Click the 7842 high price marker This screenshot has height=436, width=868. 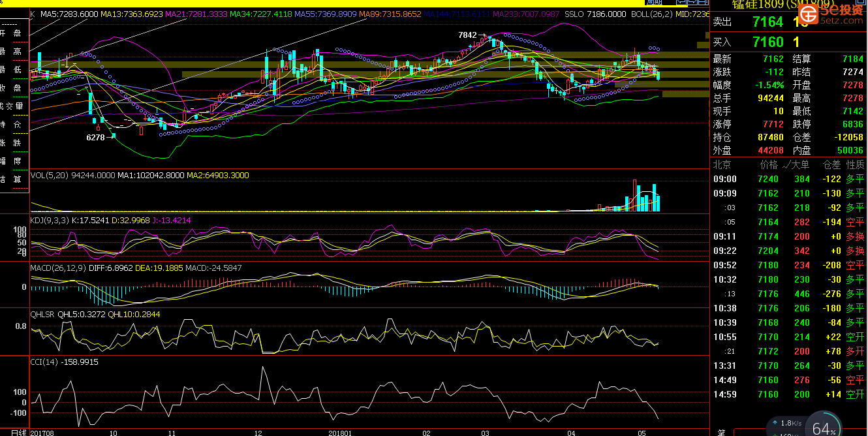pyautogui.click(x=467, y=35)
